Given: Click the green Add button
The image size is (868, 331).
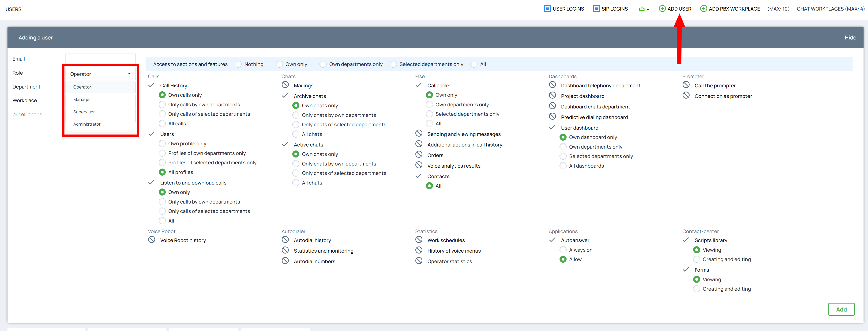Looking at the screenshot, I should [841, 309].
